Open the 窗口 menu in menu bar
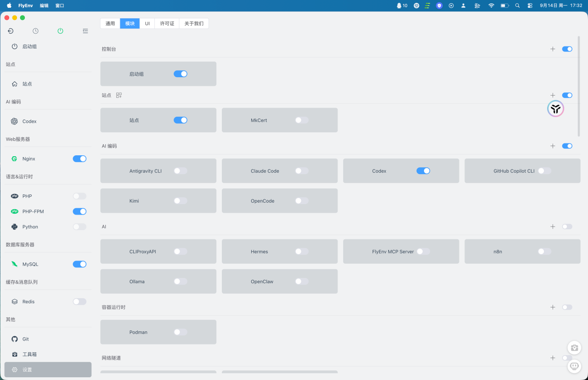 point(60,6)
